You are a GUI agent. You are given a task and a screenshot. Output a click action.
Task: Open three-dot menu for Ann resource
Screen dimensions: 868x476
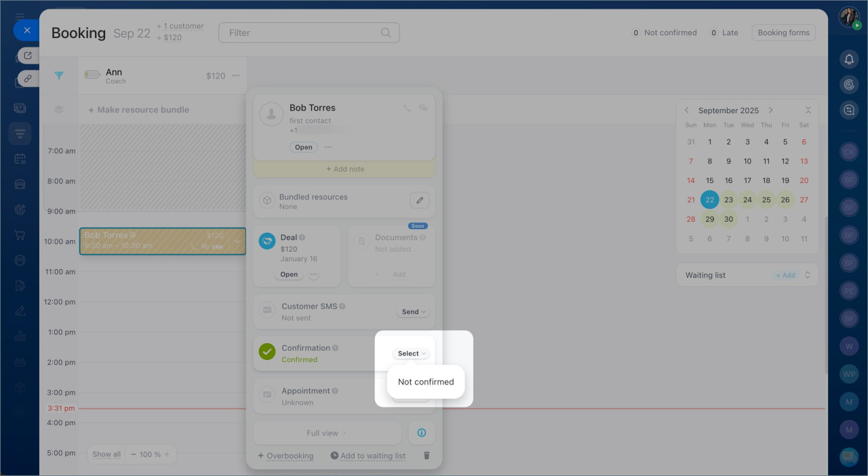[x=235, y=76]
